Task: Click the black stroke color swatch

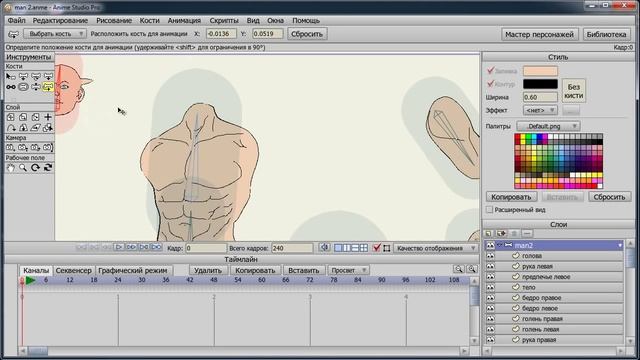Action: tap(540, 84)
